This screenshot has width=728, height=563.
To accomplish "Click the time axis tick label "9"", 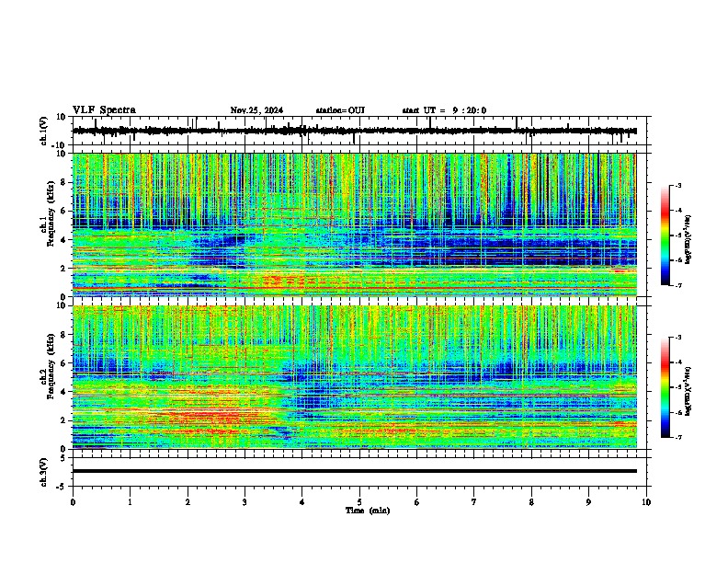I will pyautogui.click(x=588, y=502).
